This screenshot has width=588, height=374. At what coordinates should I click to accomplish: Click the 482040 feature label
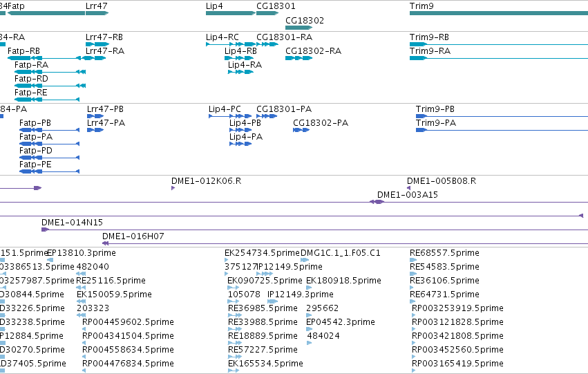(x=93, y=267)
